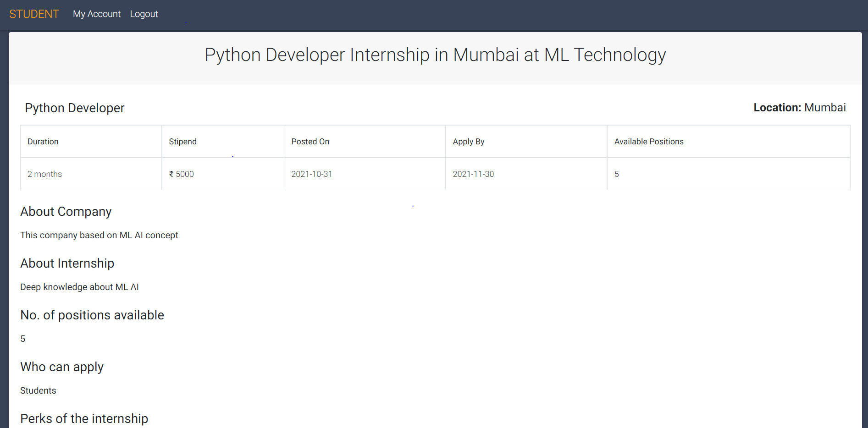Click the Duration column header
Image resolution: width=868 pixels, height=428 pixels.
pyautogui.click(x=43, y=141)
